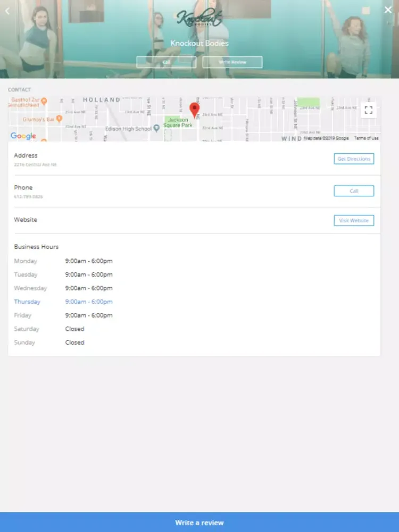Click the Website label

pos(26,220)
